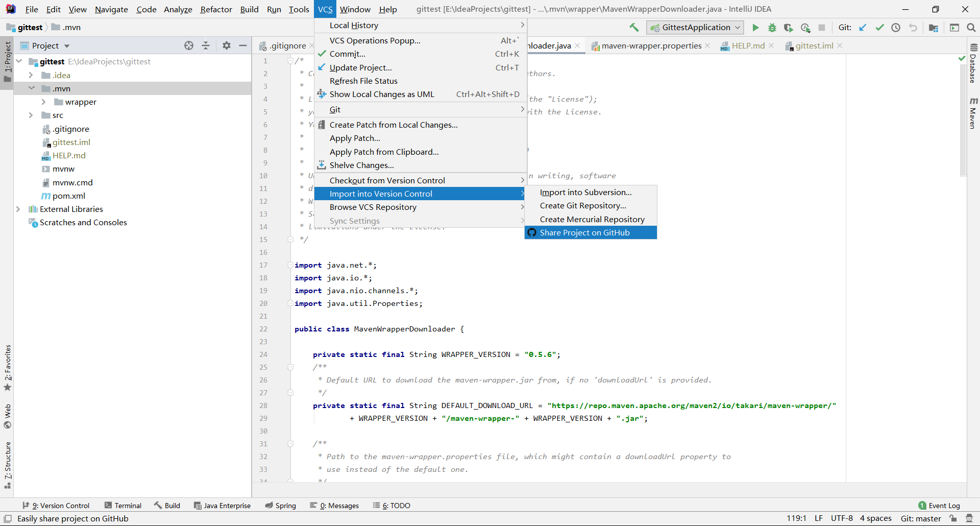Switch to maven-wrapper.properties editor tab
Image resolution: width=980 pixels, height=526 pixels.
651,45
